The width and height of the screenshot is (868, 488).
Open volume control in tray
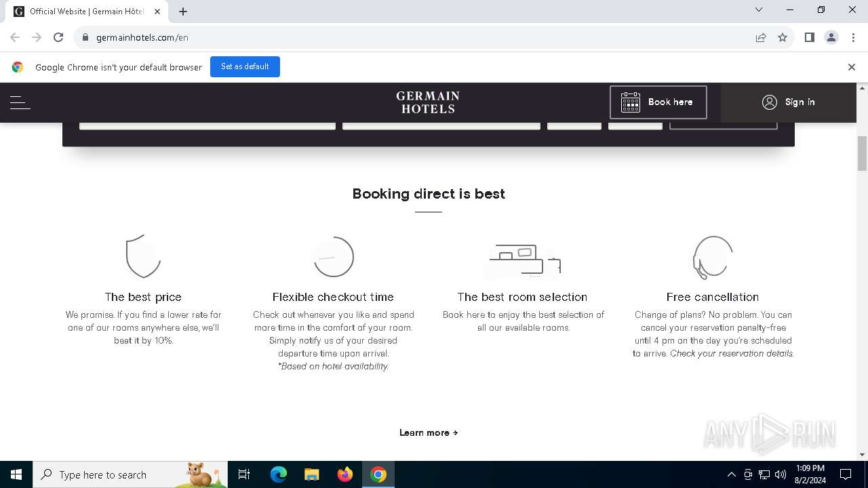(781, 474)
